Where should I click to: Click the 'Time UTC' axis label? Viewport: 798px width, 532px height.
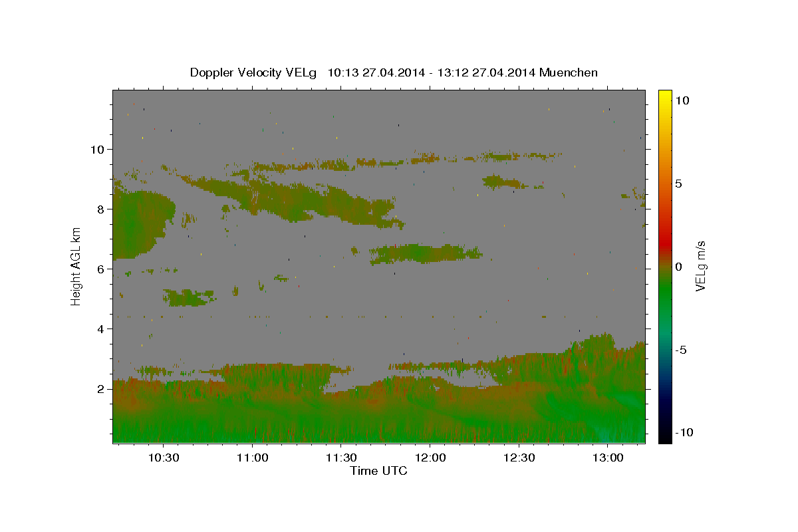(378, 471)
